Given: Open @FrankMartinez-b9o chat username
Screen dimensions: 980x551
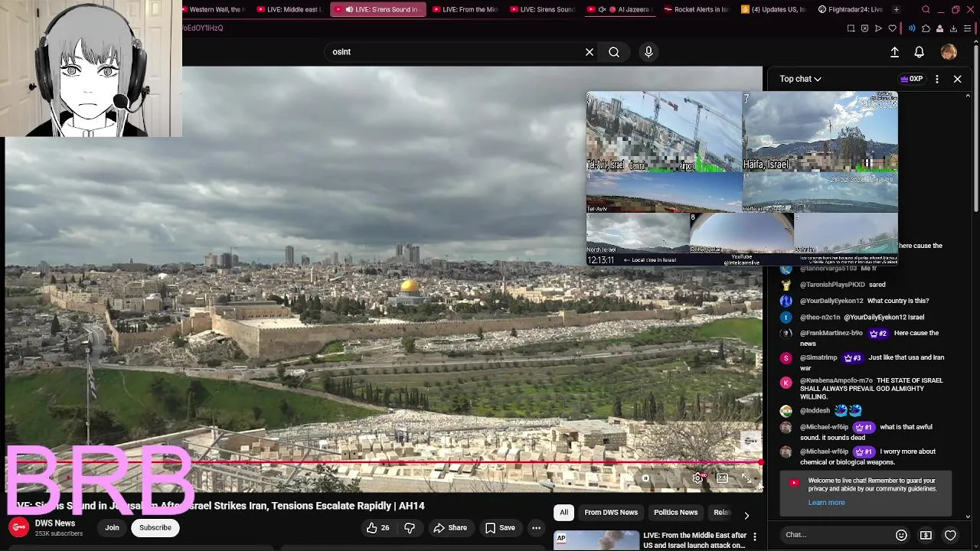Looking at the screenshot, I should tap(831, 333).
